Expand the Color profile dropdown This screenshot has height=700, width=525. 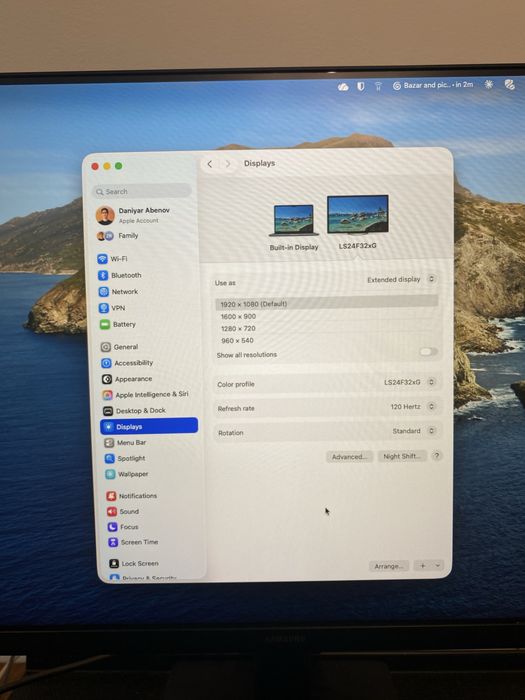[409, 382]
